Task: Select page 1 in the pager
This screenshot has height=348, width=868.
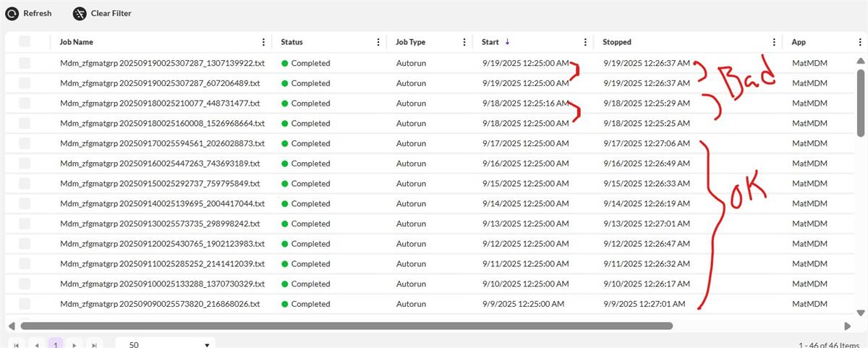Action: (x=56, y=345)
